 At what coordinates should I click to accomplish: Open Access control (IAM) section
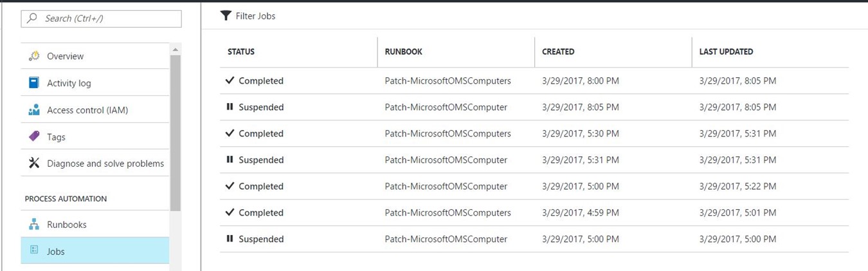(87, 110)
